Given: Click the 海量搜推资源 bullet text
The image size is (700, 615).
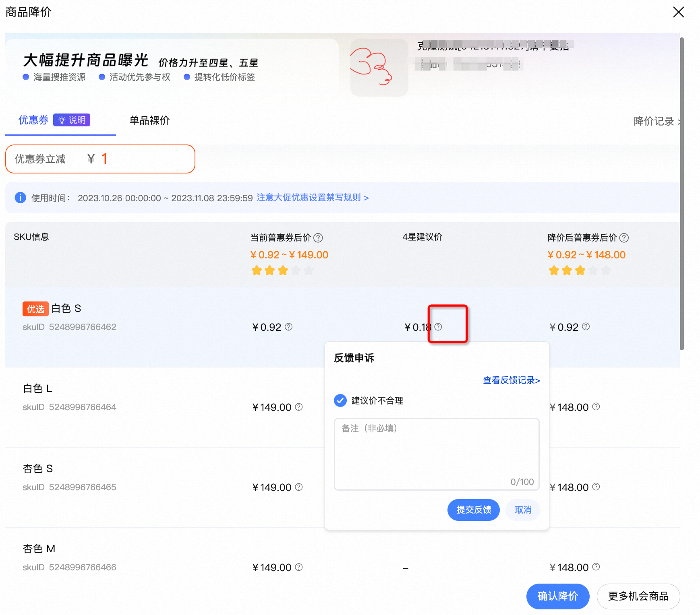Looking at the screenshot, I should [59, 77].
